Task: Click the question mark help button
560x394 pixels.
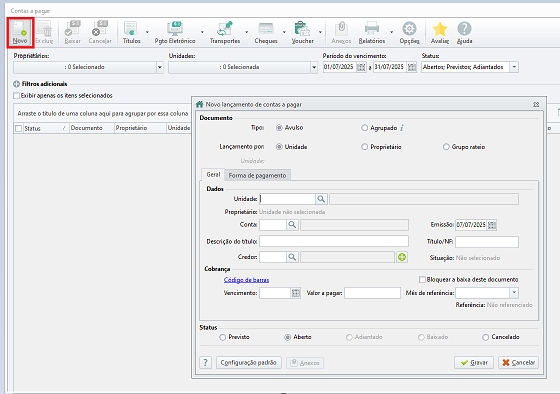Action: click(x=205, y=363)
